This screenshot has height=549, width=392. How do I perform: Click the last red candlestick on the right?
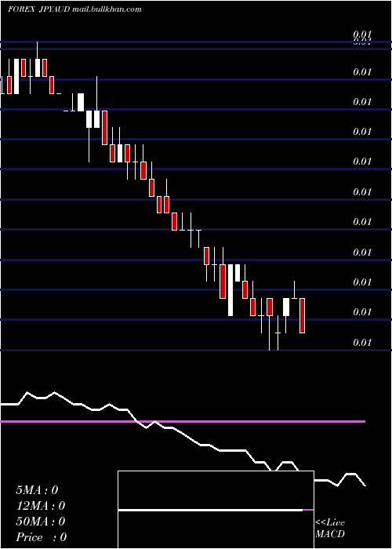click(x=302, y=315)
